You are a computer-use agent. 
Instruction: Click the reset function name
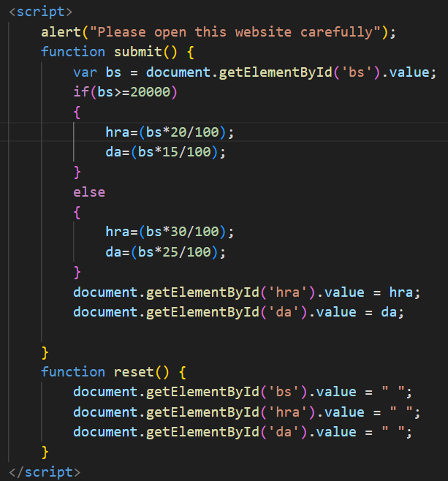tap(133, 371)
